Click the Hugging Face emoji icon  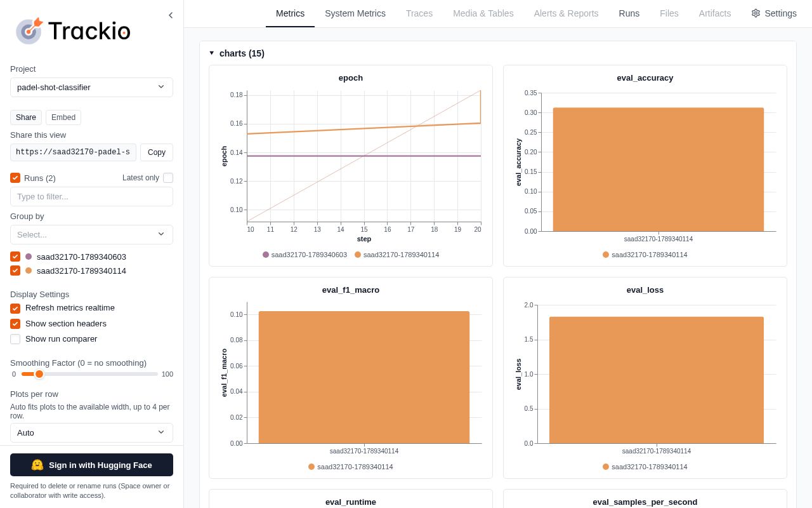click(x=37, y=465)
